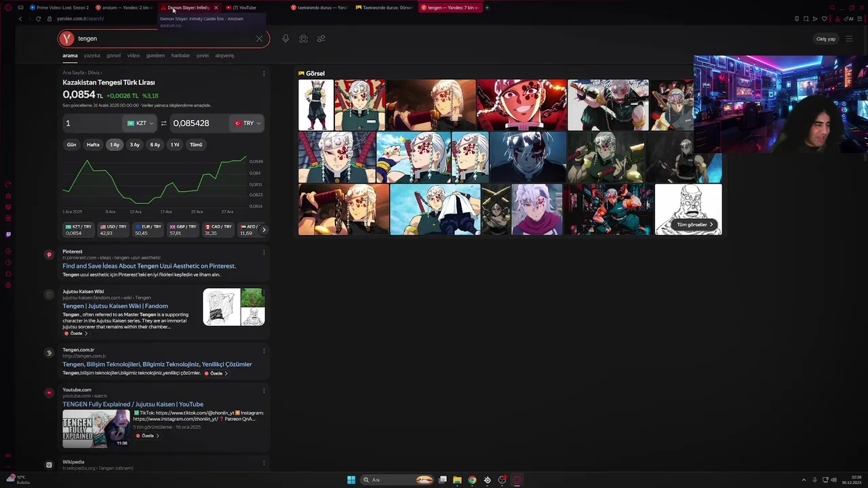Take a snapshot with the toolbar capture icon
Image resolution: width=868 pixels, height=488 pixels.
pyautogui.click(x=806, y=19)
